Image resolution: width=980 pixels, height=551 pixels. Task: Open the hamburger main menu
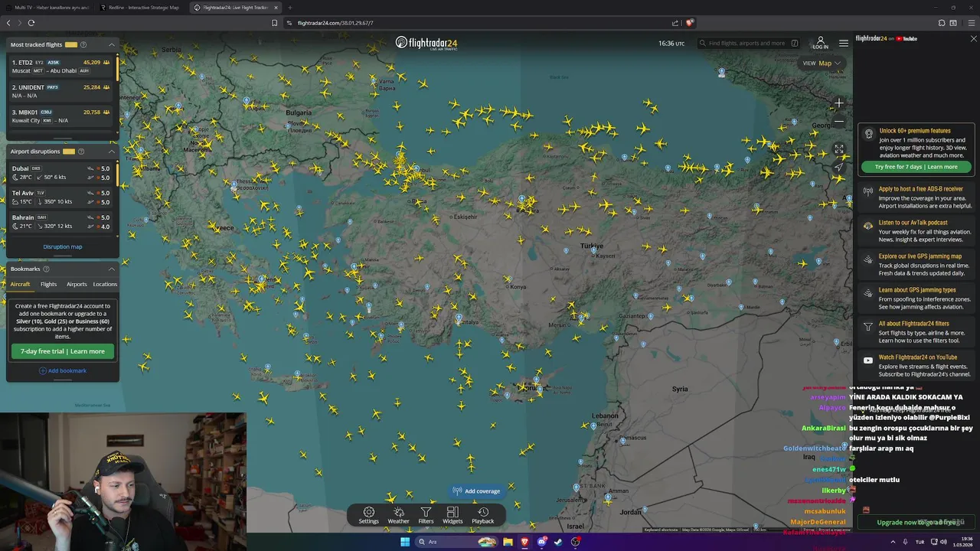click(x=843, y=43)
